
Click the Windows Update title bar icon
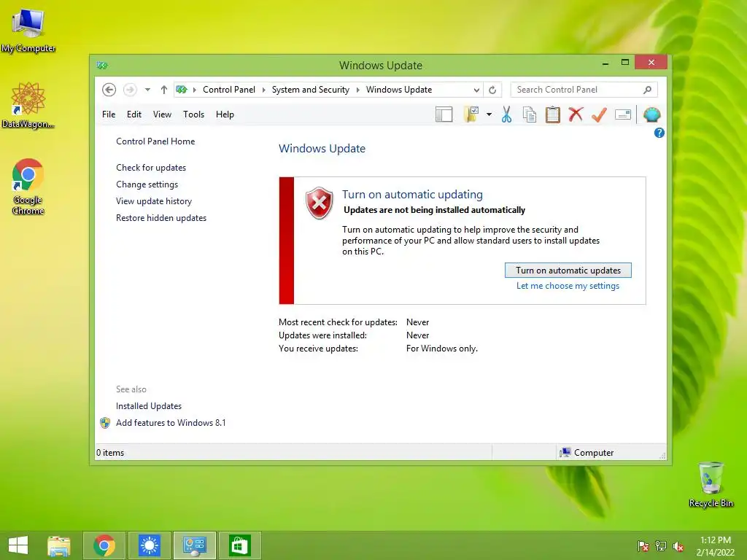102,65
